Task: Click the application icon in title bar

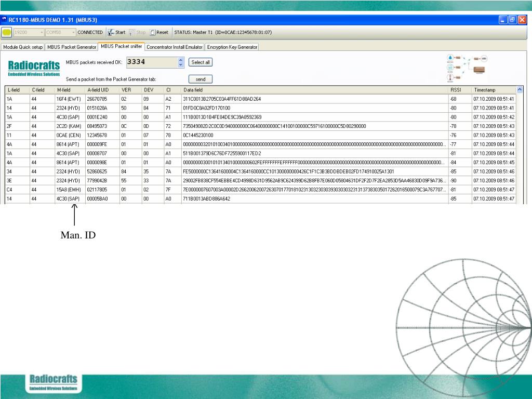Action: pos(4,20)
